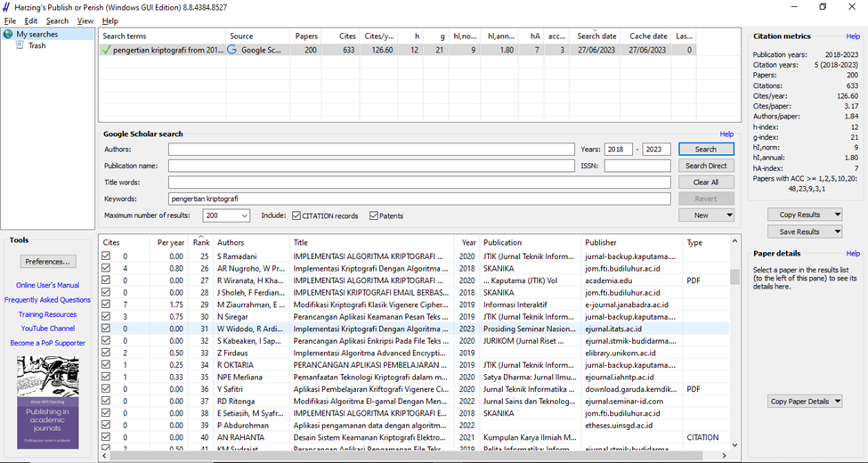Open the Online User's Manual link
The height and width of the screenshot is (463, 868).
click(47, 285)
